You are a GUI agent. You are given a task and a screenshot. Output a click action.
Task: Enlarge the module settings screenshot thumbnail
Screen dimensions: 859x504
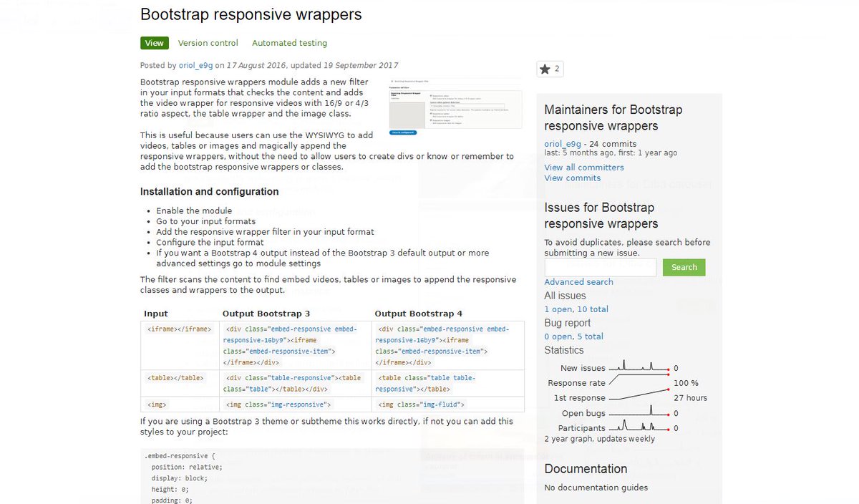[x=455, y=107]
